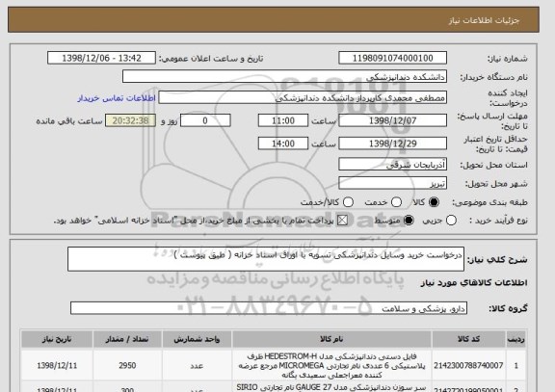Click the remaining time countdown 20:32:38
Image resolution: width=555 pixels, height=392 pixels.
click(x=131, y=120)
